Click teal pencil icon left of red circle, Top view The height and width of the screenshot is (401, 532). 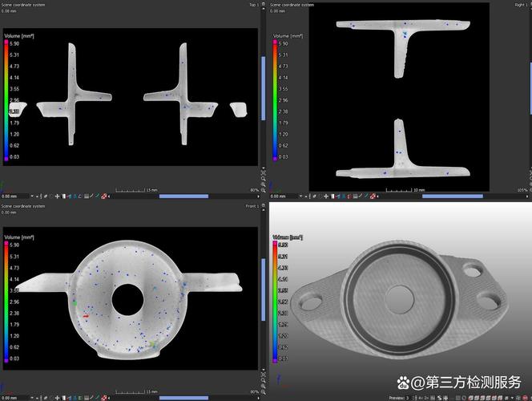[98, 196]
